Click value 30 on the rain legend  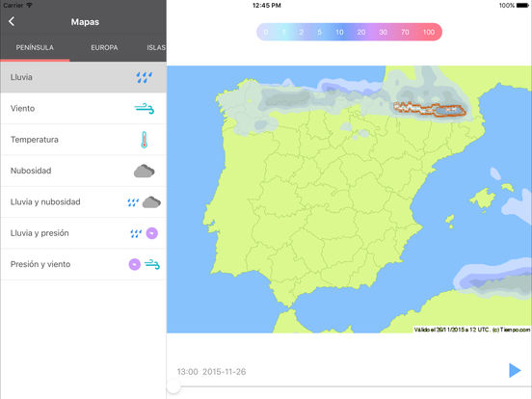[x=383, y=32]
